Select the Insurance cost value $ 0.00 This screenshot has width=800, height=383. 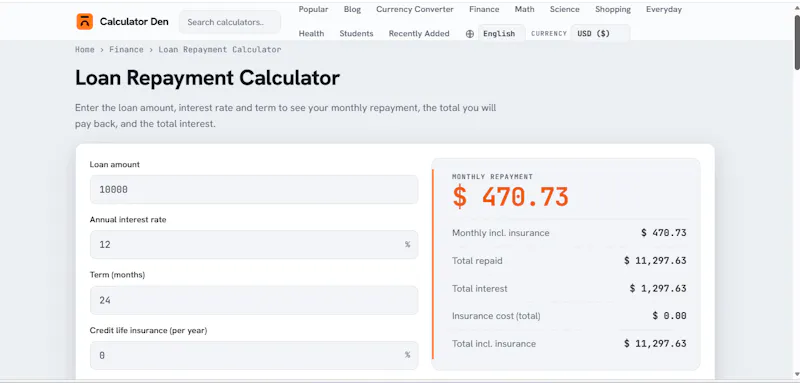669,316
